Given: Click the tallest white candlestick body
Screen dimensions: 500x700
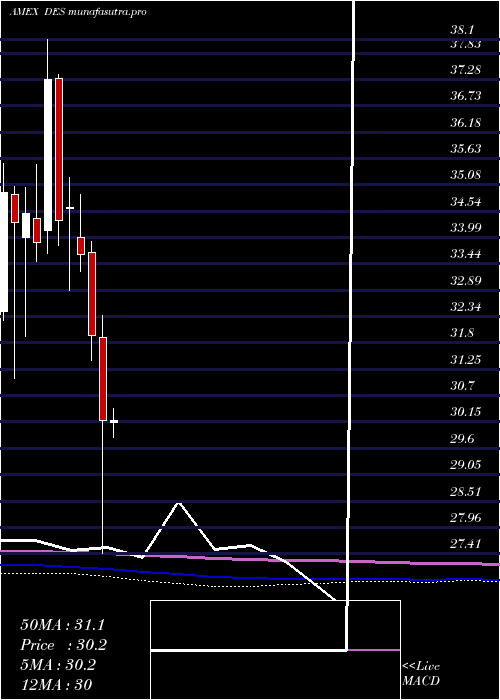Looking at the screenshot, I should [48, 155].
